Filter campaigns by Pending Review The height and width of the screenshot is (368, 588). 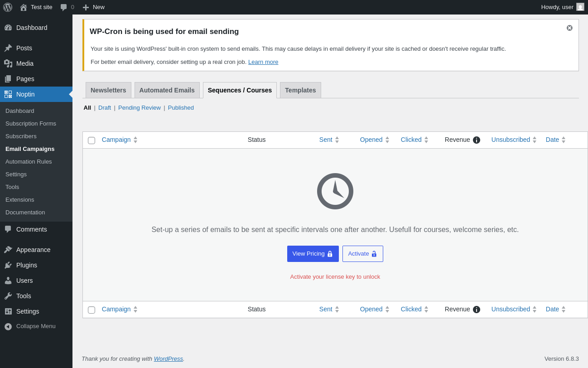(140, 108)
